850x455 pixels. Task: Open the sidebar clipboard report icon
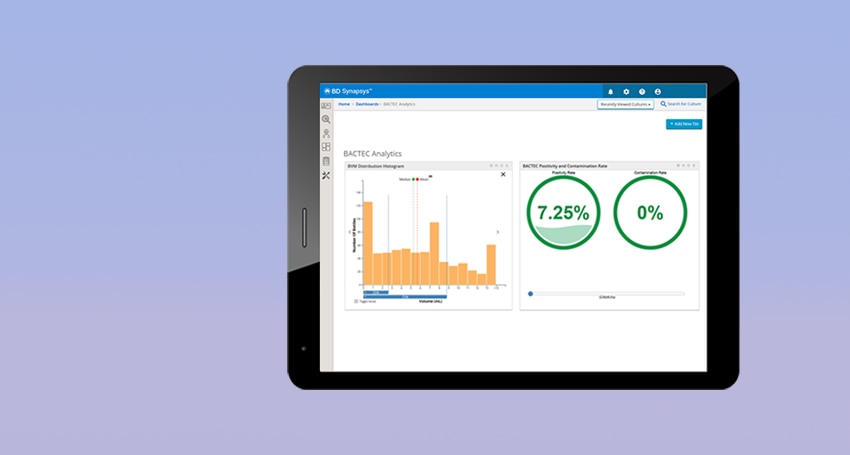(326, 161)
